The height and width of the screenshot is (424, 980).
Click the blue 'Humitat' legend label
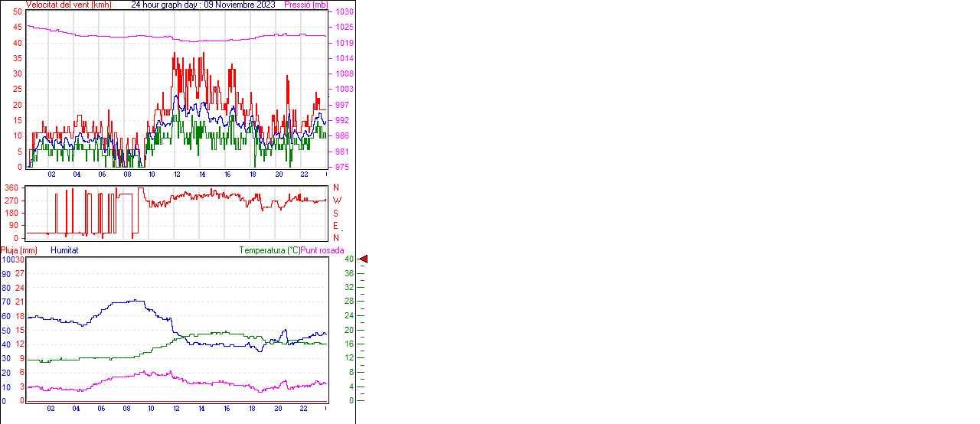click(x=64, y=250)
